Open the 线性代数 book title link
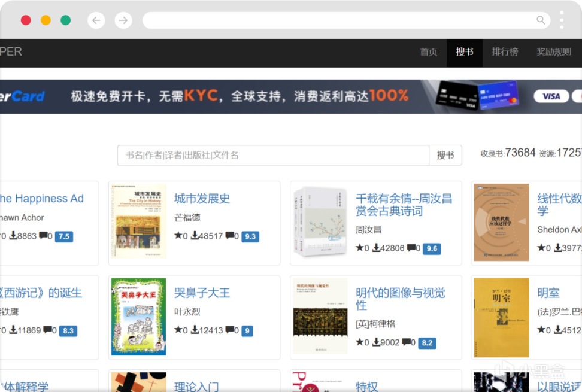This screenshot has width=582, height=392. [559, 205]
